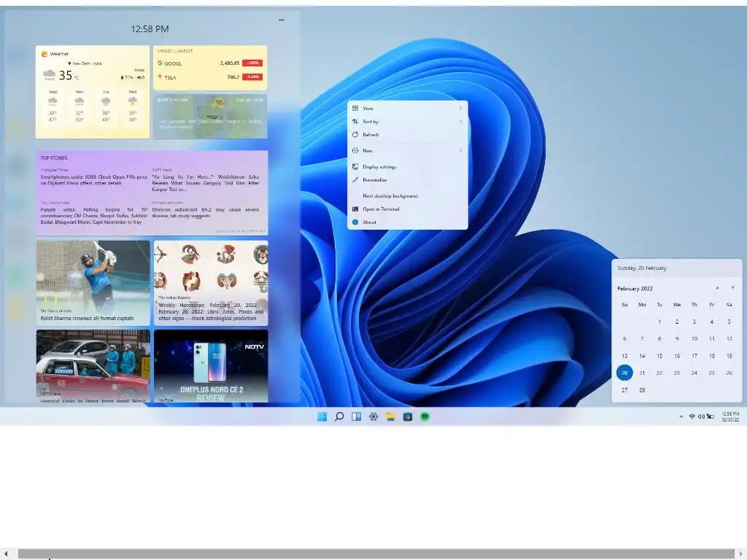Open New submenu in context menu
The height and width of the screenshot is (560, 747).
tap(408, 150)
